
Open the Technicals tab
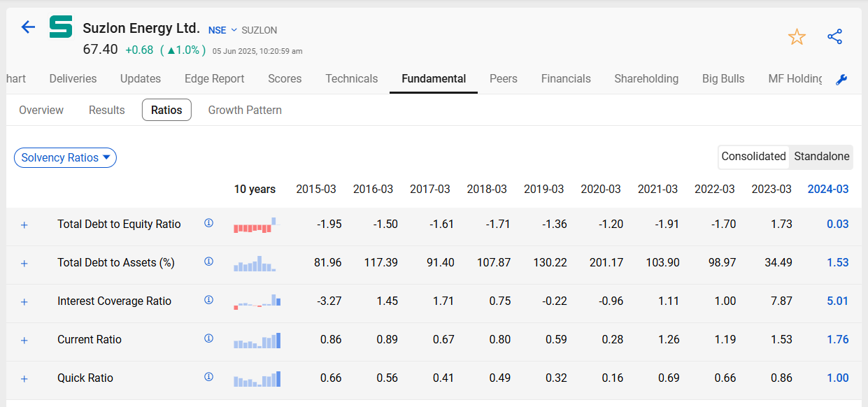(x=352, y=79)
